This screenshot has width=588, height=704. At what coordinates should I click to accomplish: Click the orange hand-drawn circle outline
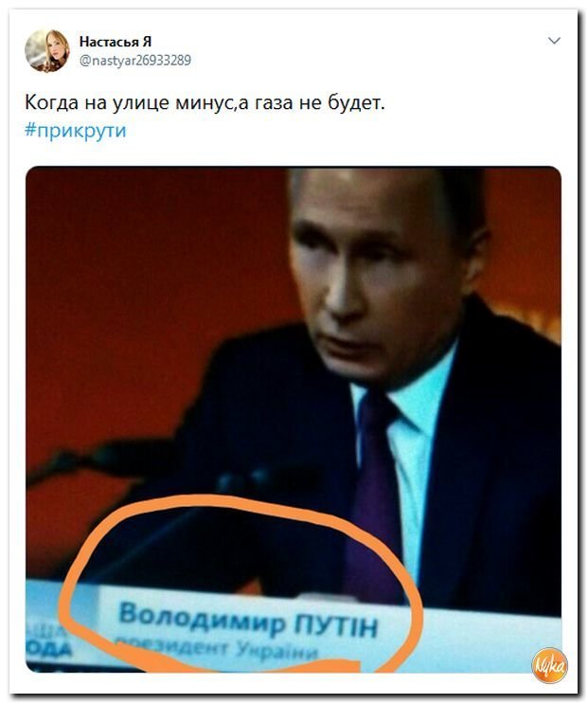click(x=241, y=584)
